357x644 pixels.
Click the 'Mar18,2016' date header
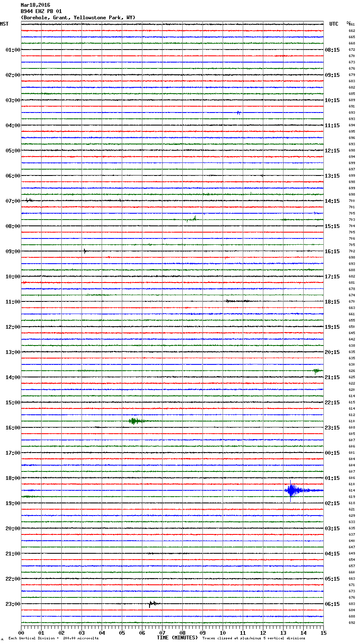pos(35,5)
